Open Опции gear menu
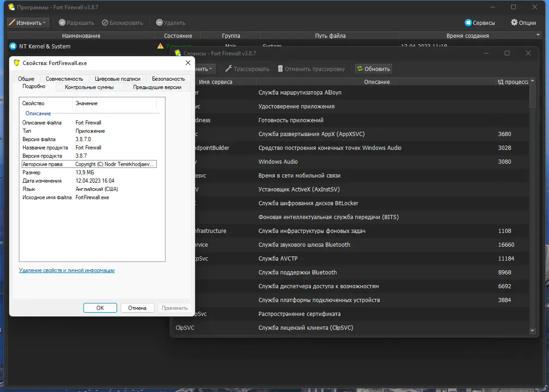This screenshot has height=392, width=549. coord(524,23)
